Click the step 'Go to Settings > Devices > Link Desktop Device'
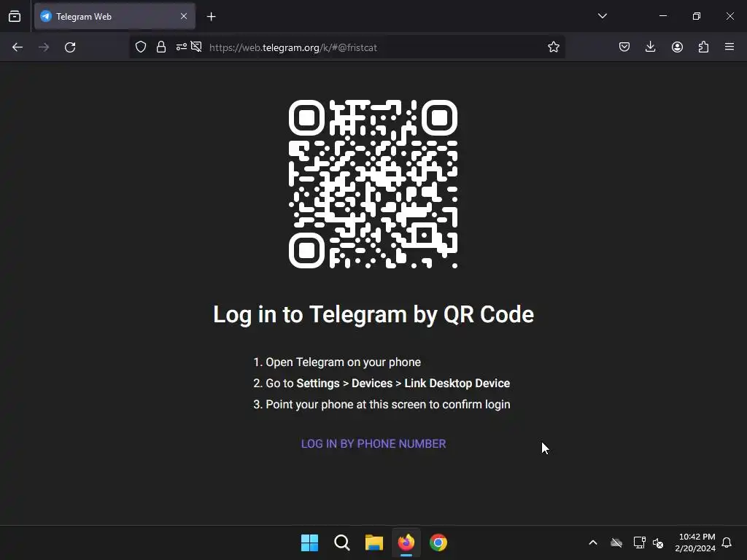The image size is (747, 560). (x=387, y=384)
